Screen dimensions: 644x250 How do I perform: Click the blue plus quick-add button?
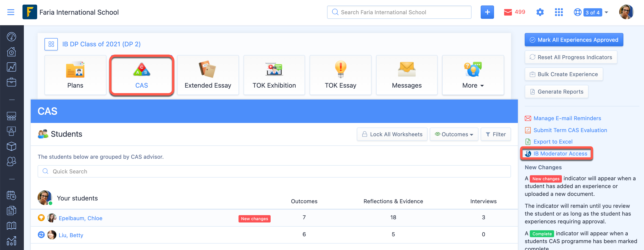487,12
